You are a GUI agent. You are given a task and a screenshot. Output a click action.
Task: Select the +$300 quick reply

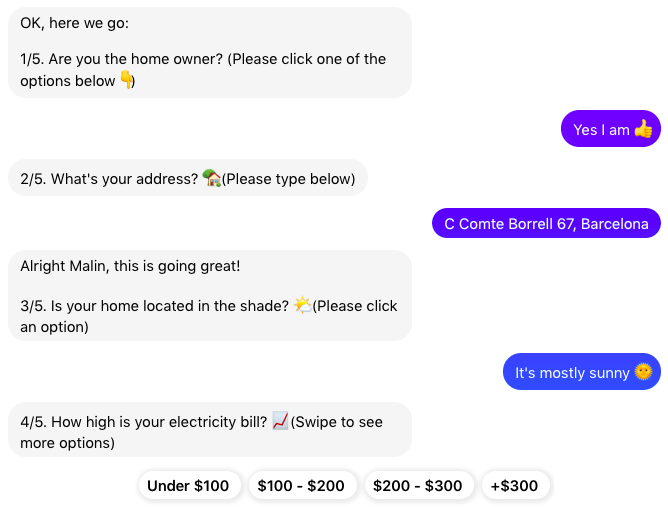pos(515,485)
